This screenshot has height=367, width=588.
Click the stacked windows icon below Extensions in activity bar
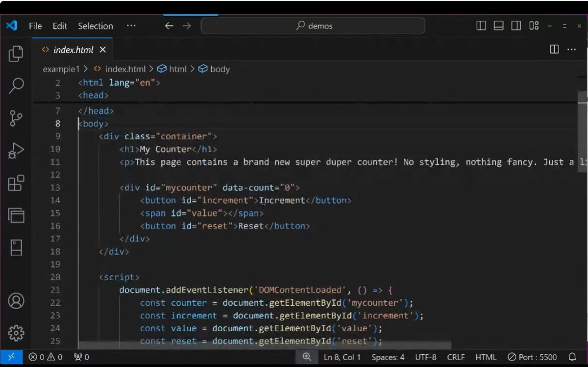tap(16, 215)
